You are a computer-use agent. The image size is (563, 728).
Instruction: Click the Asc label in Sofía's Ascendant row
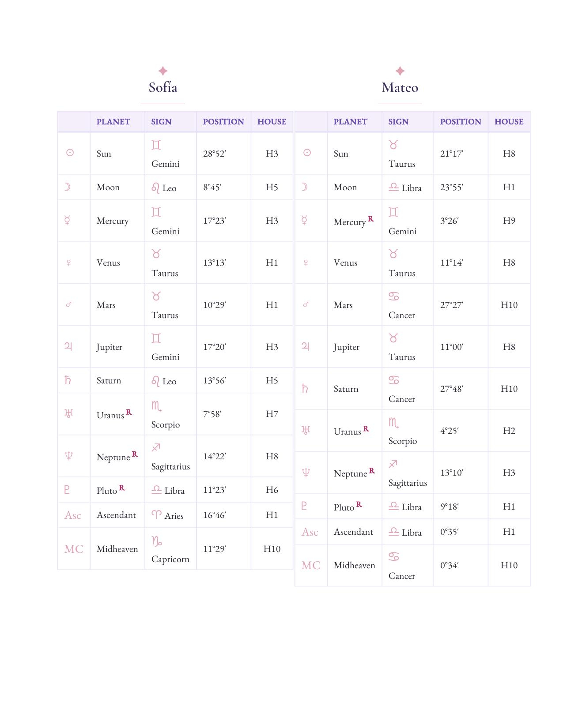tap(73, 515)
